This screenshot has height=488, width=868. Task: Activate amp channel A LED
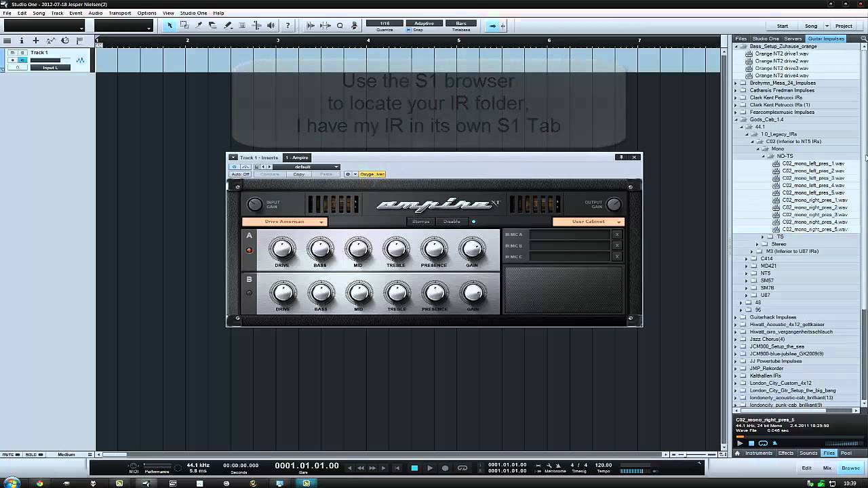[x=249, y=250]
